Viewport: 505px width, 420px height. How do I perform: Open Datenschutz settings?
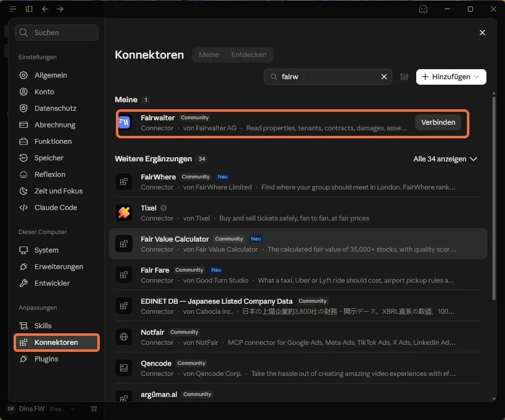pyautogui.click(x=56, y=108)
